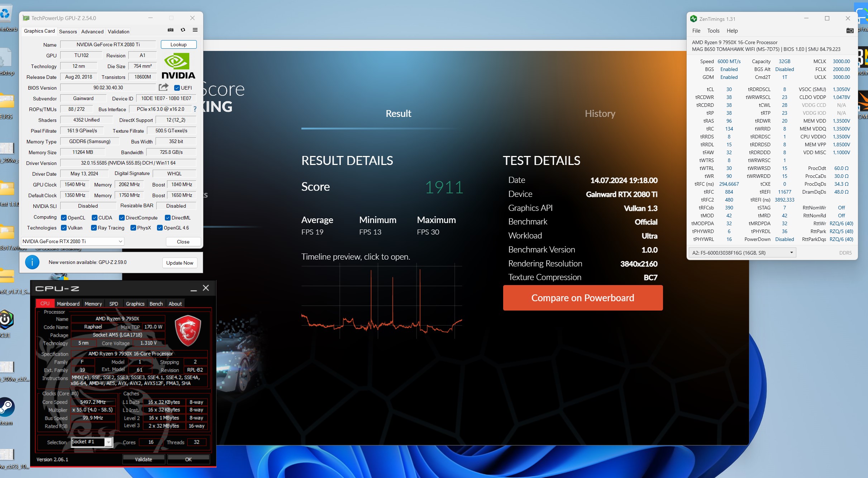Viewport: 868px width, 478px height.
Task: Open the Tools menu in ZenTimings
Action: [713, 31]
